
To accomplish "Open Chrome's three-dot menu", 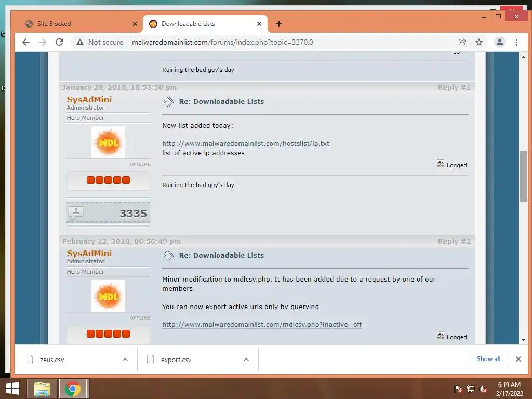I will point(516,42).
